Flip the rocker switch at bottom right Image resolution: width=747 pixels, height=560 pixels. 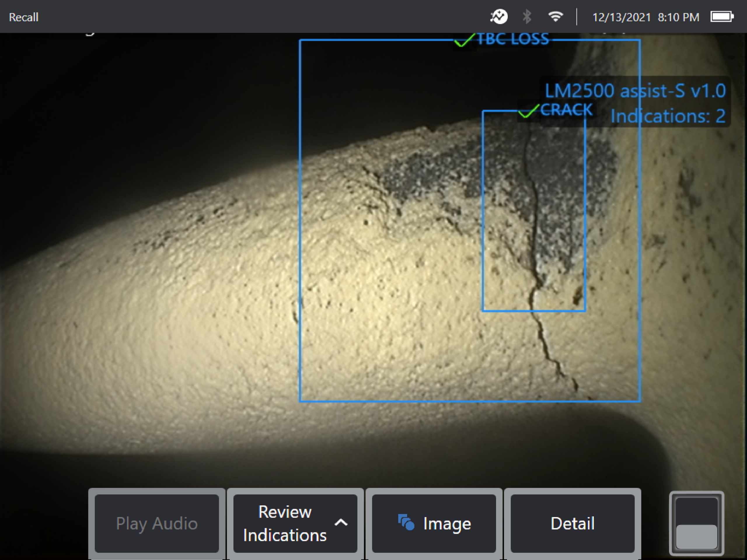697,523
